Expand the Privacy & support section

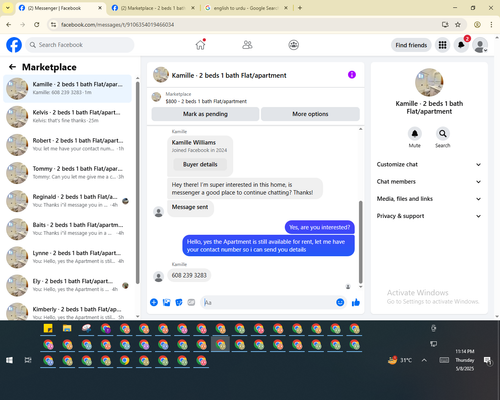(429, 216)
